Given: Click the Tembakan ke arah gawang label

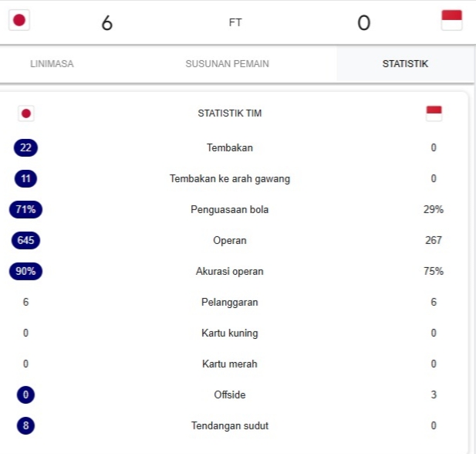Looking at the screenshot, I should click(230, 178).
